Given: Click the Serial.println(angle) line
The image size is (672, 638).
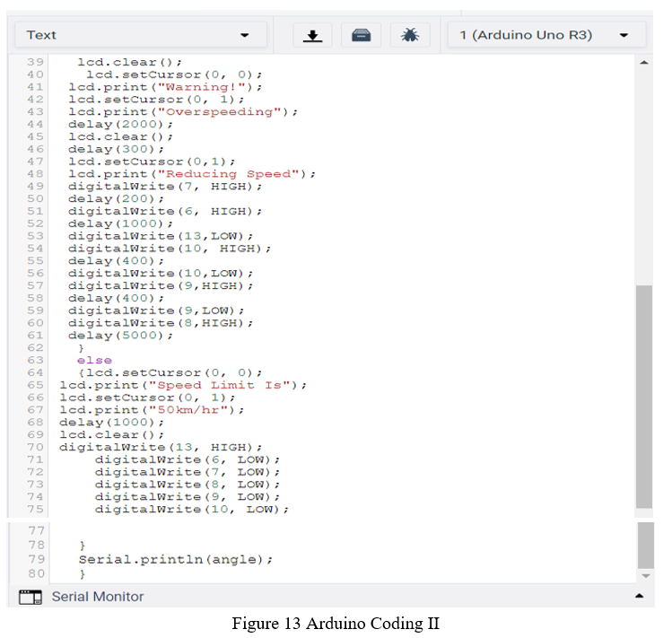Looking at the screenshot, I should [175, 560].
